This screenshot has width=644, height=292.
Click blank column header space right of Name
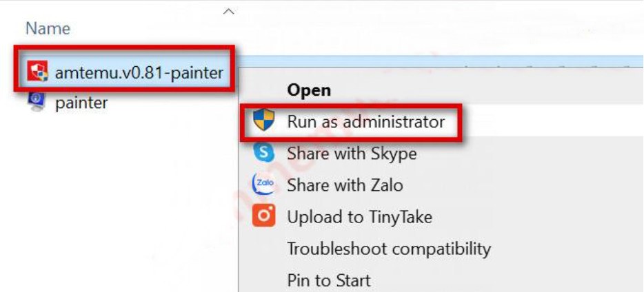[414, 28]
